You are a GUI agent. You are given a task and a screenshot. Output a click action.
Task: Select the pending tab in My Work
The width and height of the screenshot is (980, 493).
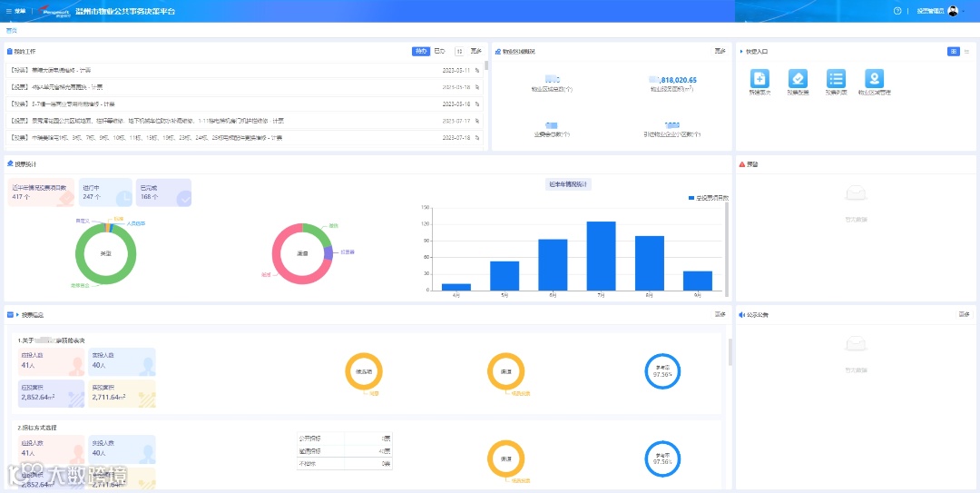421,52
